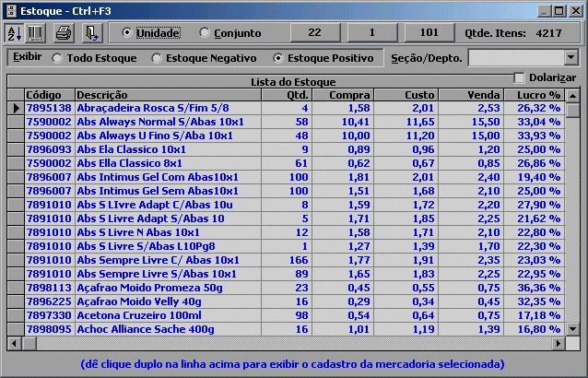Screen dimensions: 588x378
Task: Select the Conjunto radio option
Action: 205,33
